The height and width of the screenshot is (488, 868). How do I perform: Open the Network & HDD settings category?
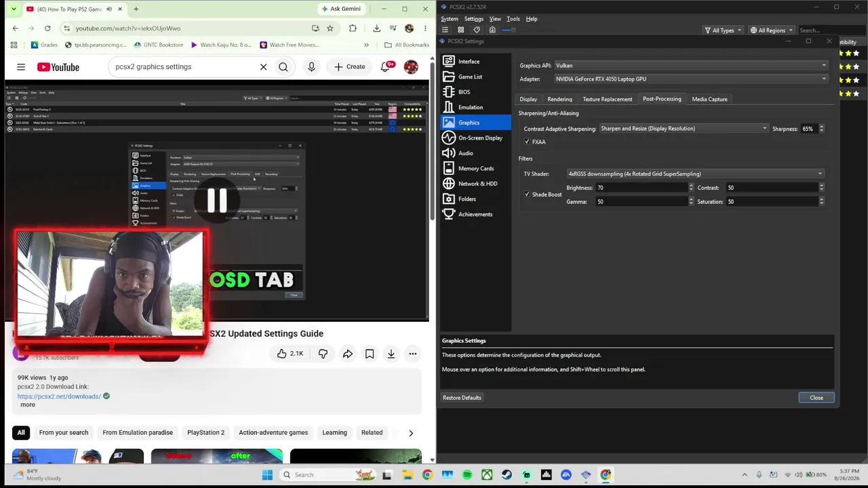[475, 184]
